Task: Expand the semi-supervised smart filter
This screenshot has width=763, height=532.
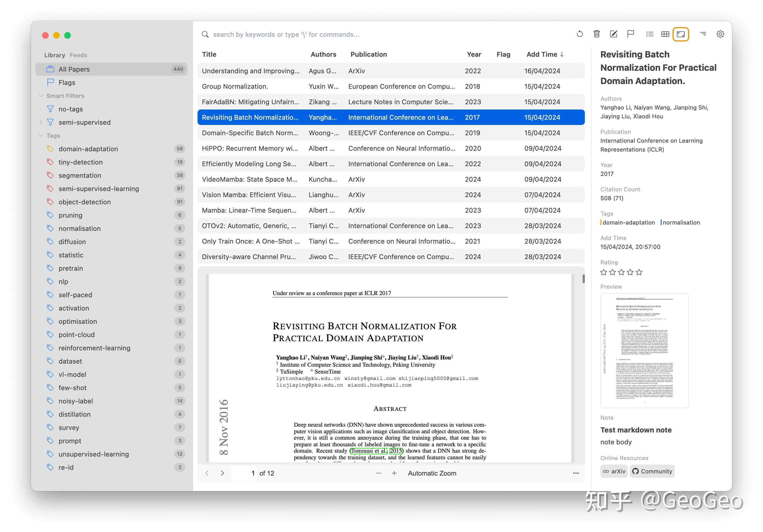Action: tap(41, 122)
